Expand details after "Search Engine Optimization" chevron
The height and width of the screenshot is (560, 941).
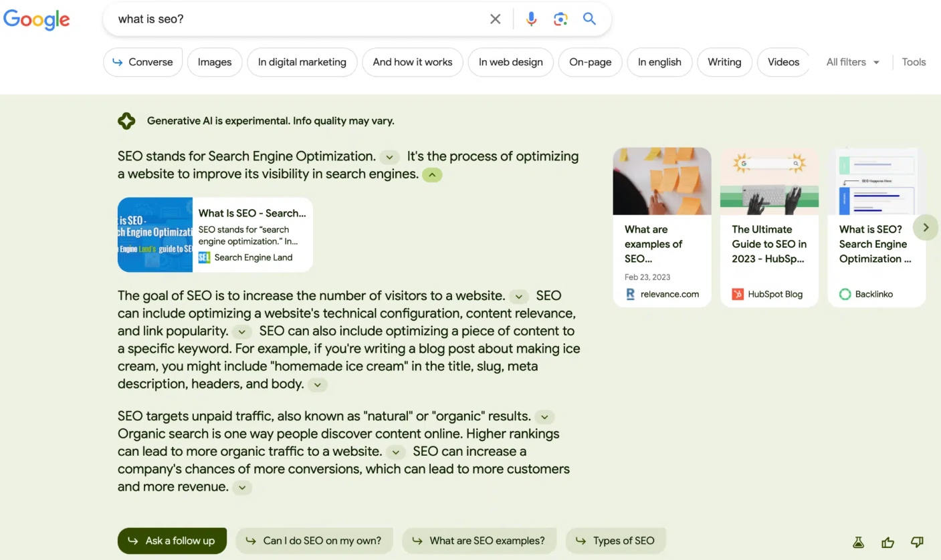point(389,157)
